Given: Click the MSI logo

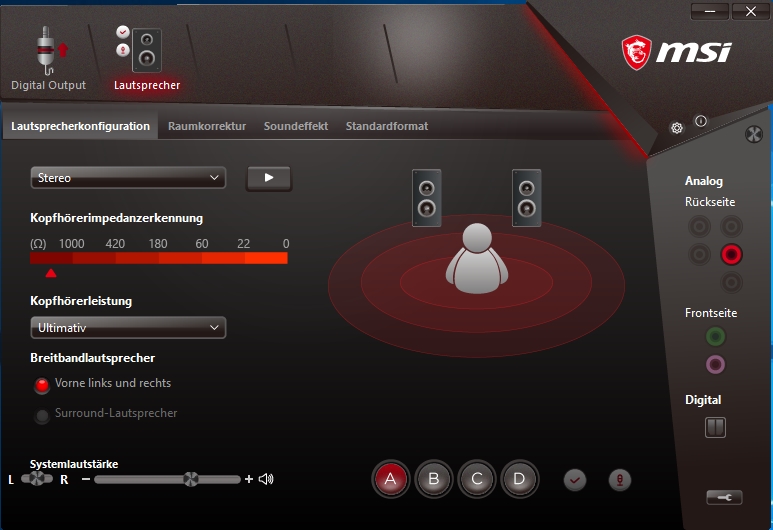Looking at the screenshot, I should pos(677,52).
